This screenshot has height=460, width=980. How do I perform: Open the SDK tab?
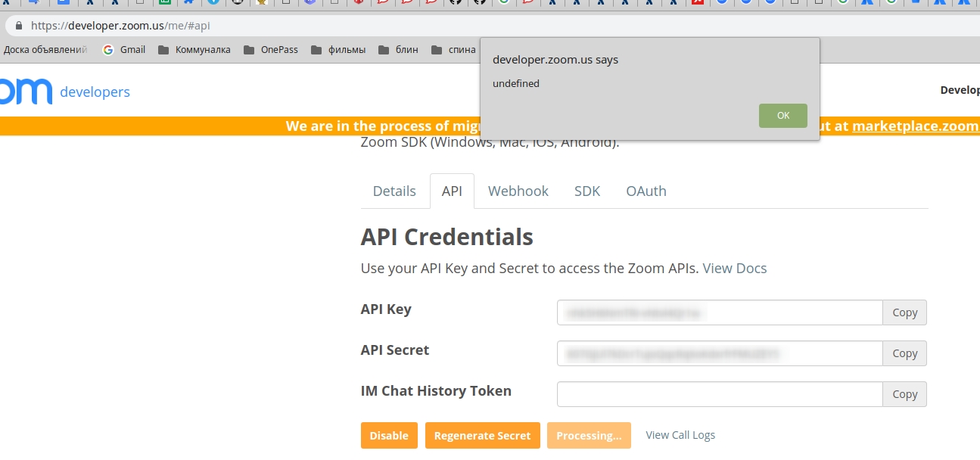click(x=587, y=191)
